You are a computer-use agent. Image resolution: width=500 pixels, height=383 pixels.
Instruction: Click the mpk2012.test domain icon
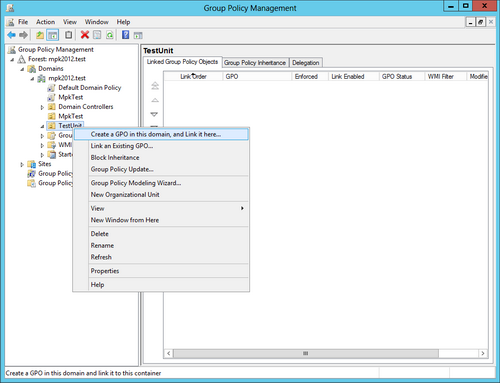pyautogui.click(x=42, y=78)
